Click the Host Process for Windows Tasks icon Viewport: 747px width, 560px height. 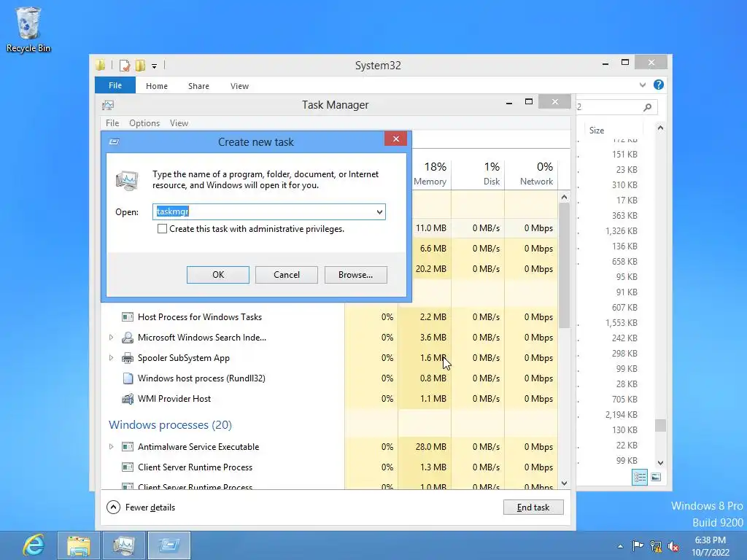tap(127, 317)
